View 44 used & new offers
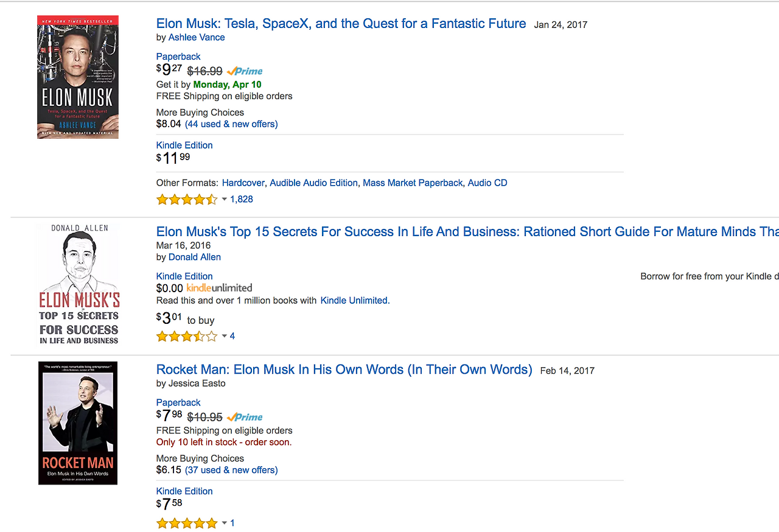Viewport: 779px width, 532px height. (231, 124)
